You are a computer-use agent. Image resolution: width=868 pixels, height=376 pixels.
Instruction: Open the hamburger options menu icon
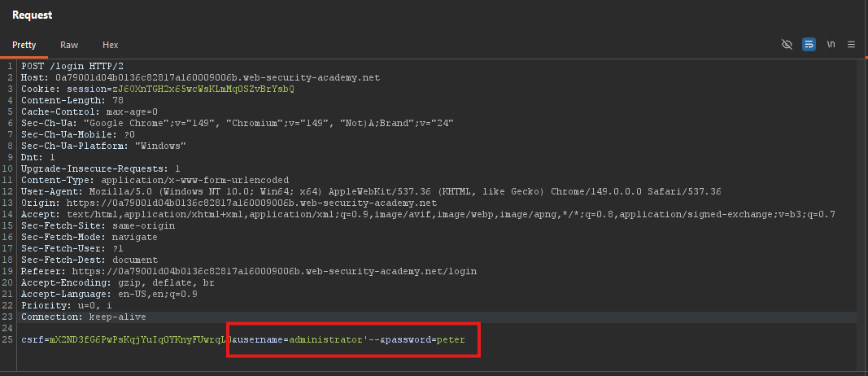[852, 44]
